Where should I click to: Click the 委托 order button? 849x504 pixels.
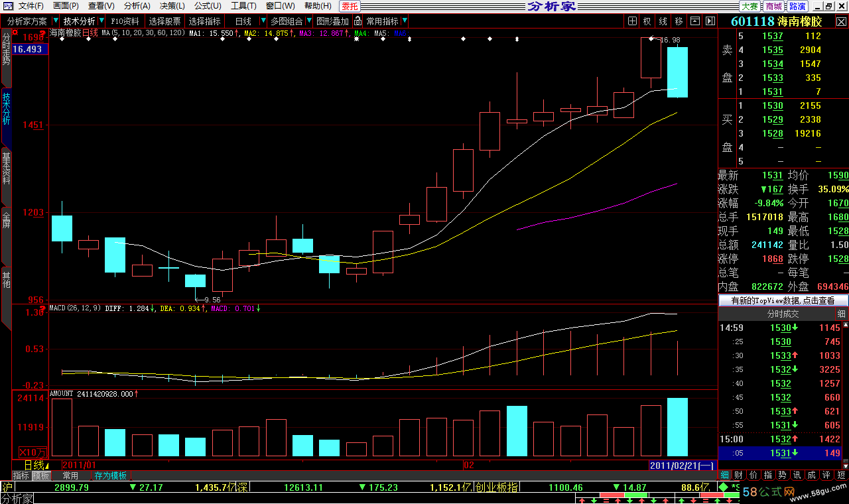pyautogui.click(x=350, y=6)
